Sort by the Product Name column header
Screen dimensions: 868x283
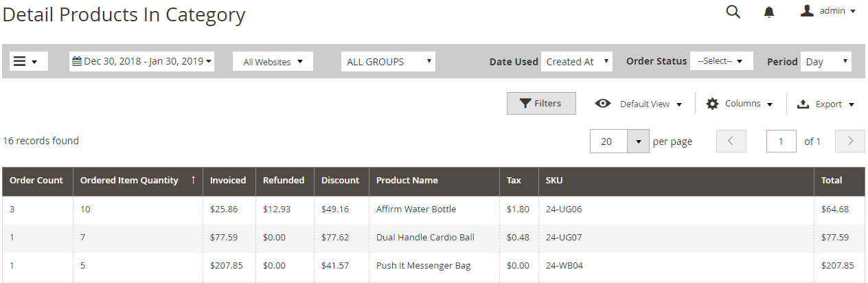point(407,180)
